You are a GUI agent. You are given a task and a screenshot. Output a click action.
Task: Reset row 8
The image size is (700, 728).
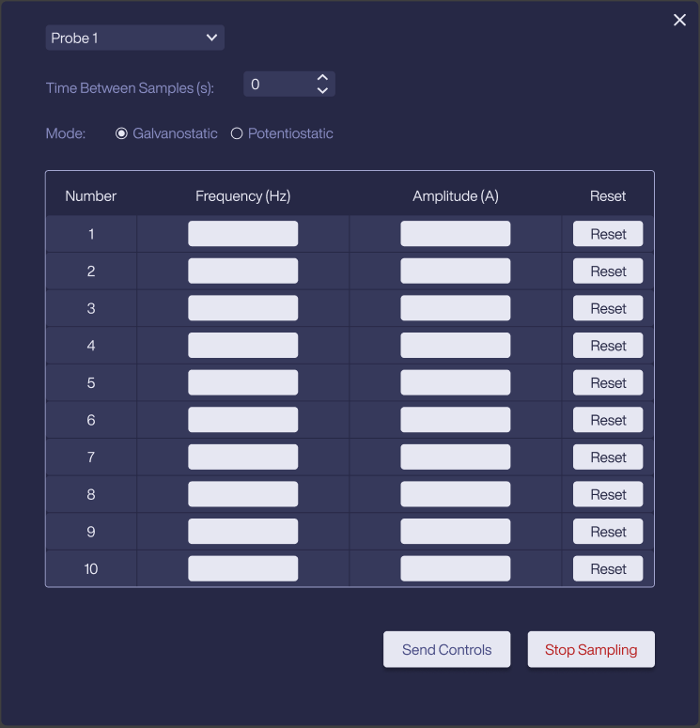(608, 494)
